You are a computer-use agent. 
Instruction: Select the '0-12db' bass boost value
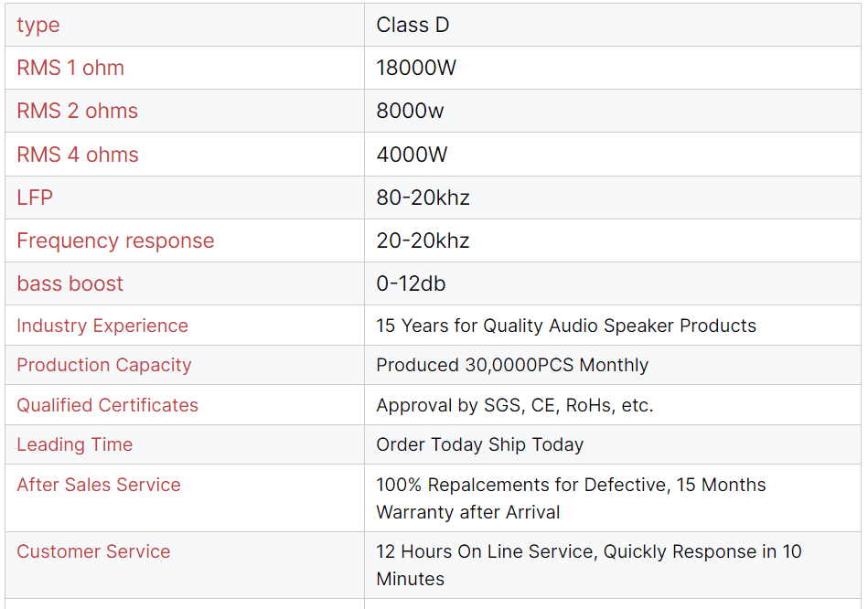[x=411, y=283]
